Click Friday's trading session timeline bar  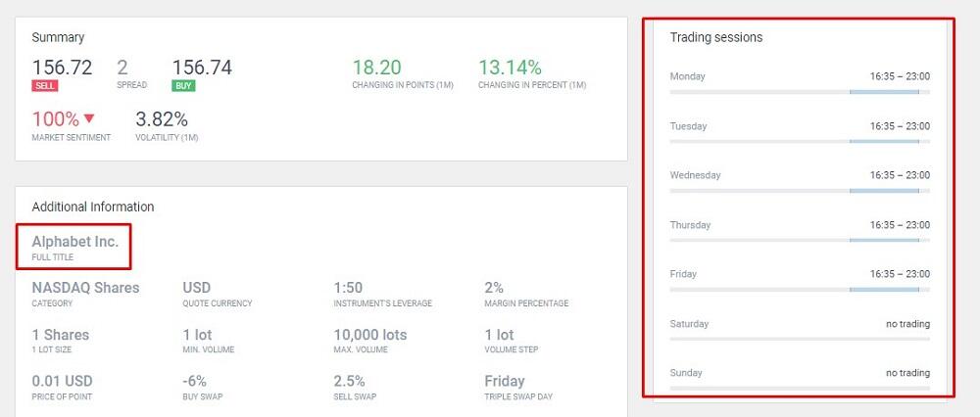tap(799, 290)
